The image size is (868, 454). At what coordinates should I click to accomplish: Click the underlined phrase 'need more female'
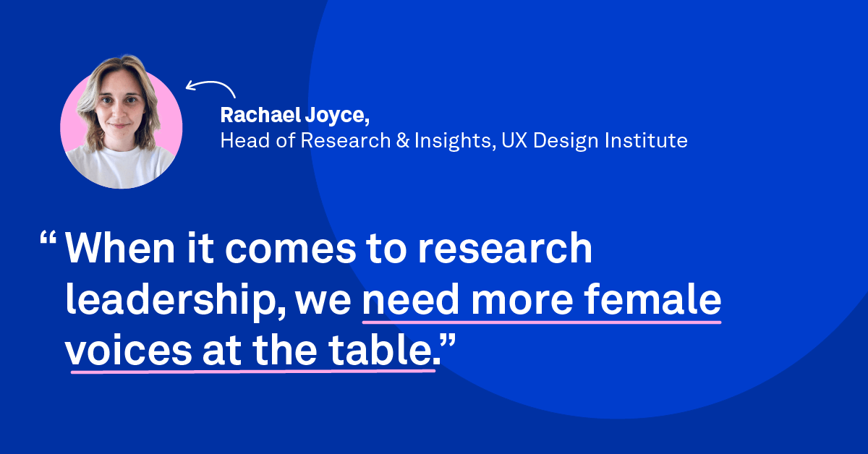542,300
